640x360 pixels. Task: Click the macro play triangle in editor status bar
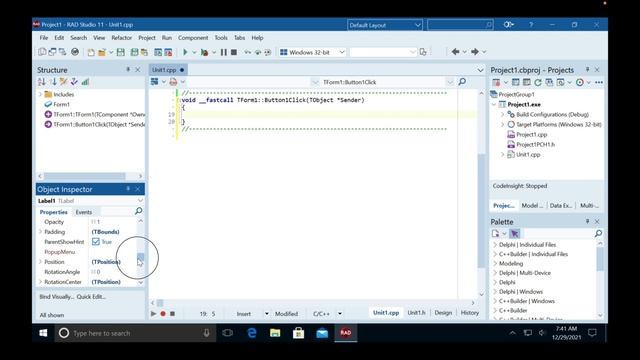tap(153, 313)
